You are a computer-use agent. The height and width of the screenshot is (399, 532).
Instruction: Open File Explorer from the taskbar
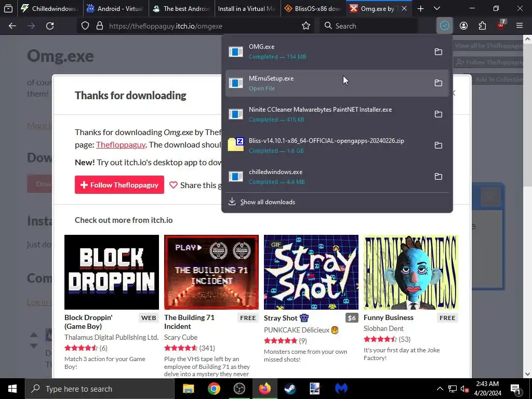(x=188, y=389)
